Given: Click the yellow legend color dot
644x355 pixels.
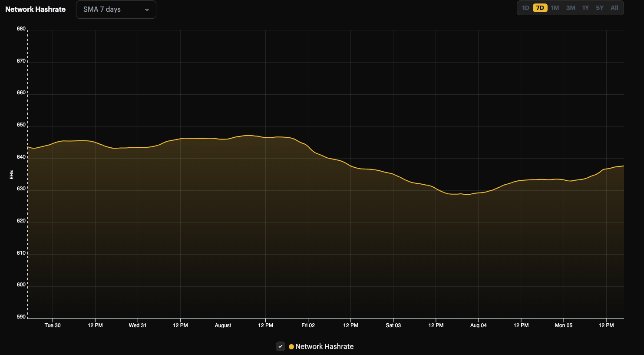Looking at the screenshot, I should 291,346.
